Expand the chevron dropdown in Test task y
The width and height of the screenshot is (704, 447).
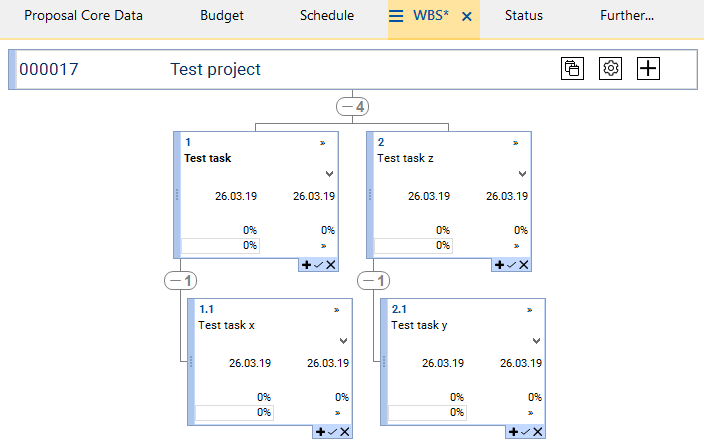[x=537, y=341]
